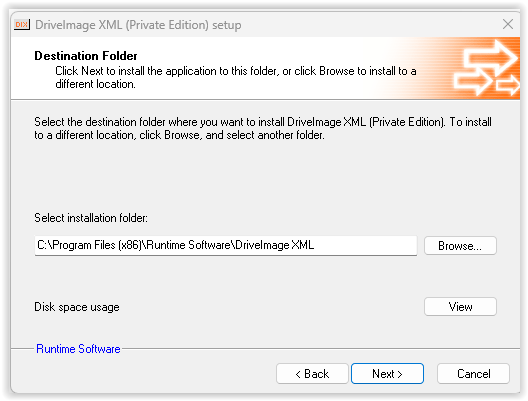Click the setup window title bar text
The width and height of the screenshot is (528, 401).
point(138,25)
